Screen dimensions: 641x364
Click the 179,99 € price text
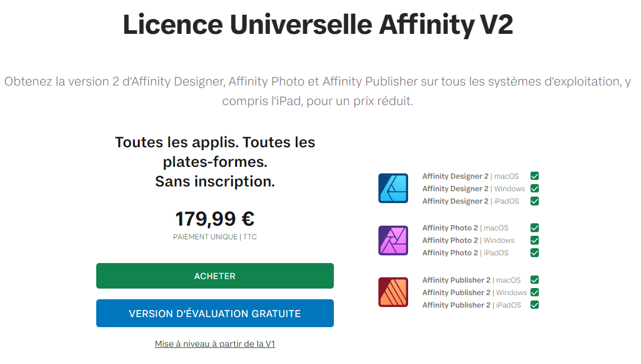pos(214,219)
